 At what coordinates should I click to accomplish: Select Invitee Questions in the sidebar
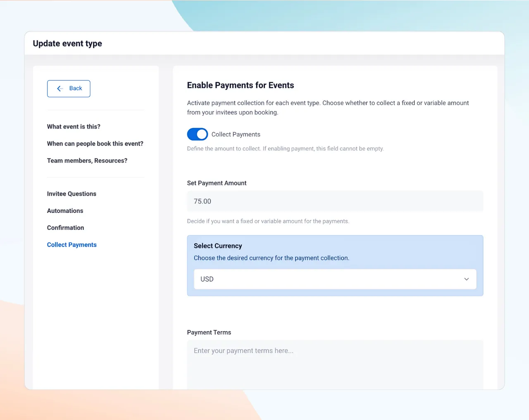pos(71,194)
